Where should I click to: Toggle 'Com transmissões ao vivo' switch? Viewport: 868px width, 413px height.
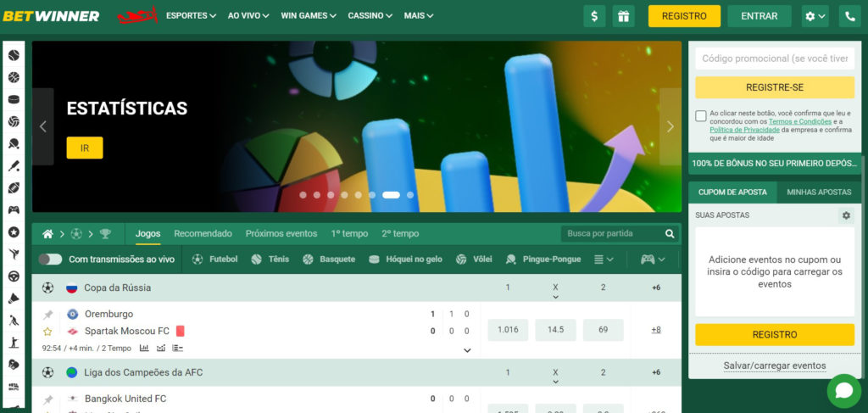click(50, 260)
